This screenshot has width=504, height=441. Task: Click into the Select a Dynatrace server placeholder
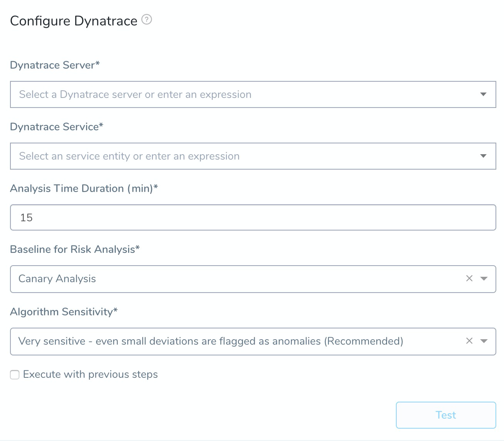[x=135, y=94]
